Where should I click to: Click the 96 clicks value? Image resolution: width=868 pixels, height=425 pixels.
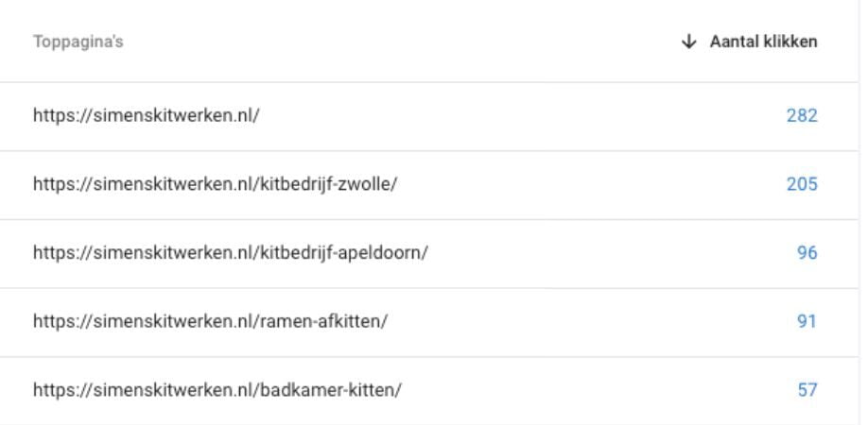click(x=807, y=253)
